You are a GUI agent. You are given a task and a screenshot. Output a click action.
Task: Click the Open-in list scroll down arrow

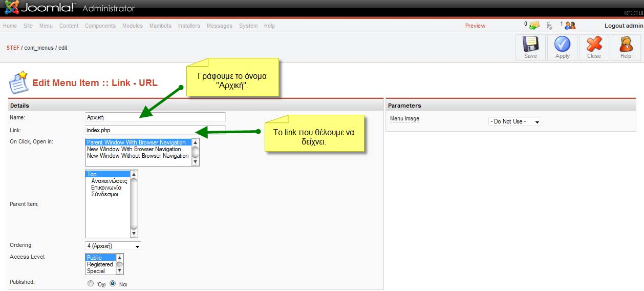pyautogui.click(x=195, y=162)
